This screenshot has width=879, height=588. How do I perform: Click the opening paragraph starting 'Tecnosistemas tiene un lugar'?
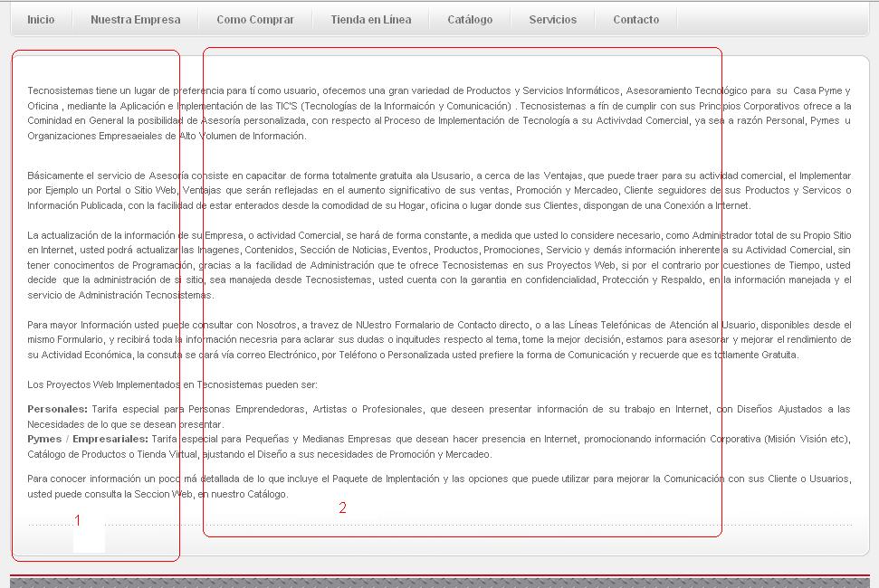pos(439,113)
